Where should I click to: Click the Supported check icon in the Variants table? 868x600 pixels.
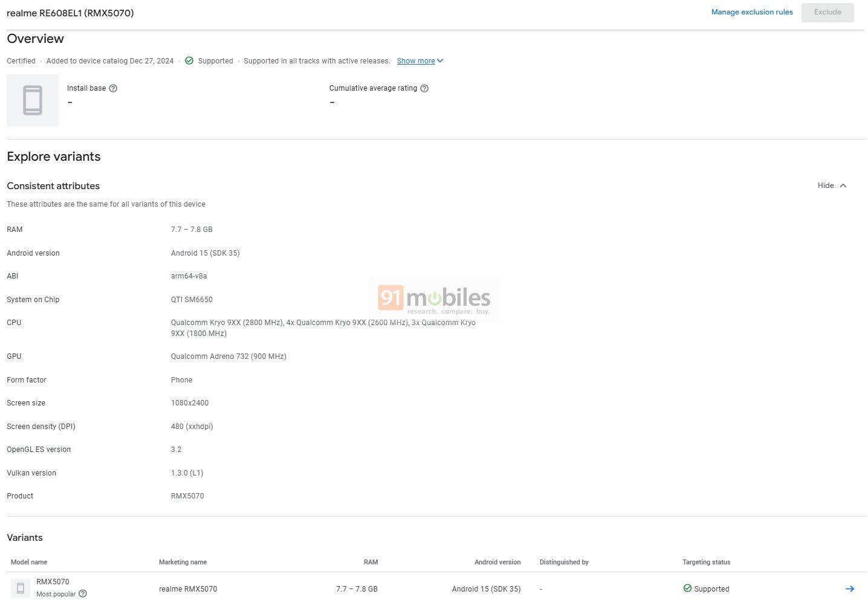(687, 588)
